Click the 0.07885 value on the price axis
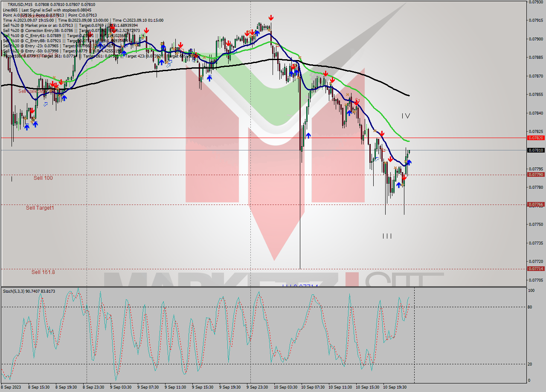Viewport: 546px width, 392px height. pyautogui.click(x=536, y=57)
